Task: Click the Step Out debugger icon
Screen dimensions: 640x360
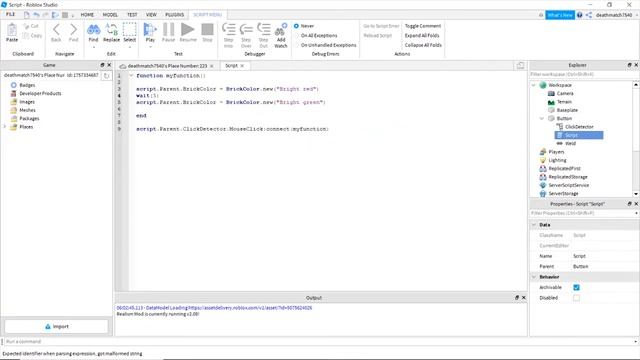Action: pos(264,30)
